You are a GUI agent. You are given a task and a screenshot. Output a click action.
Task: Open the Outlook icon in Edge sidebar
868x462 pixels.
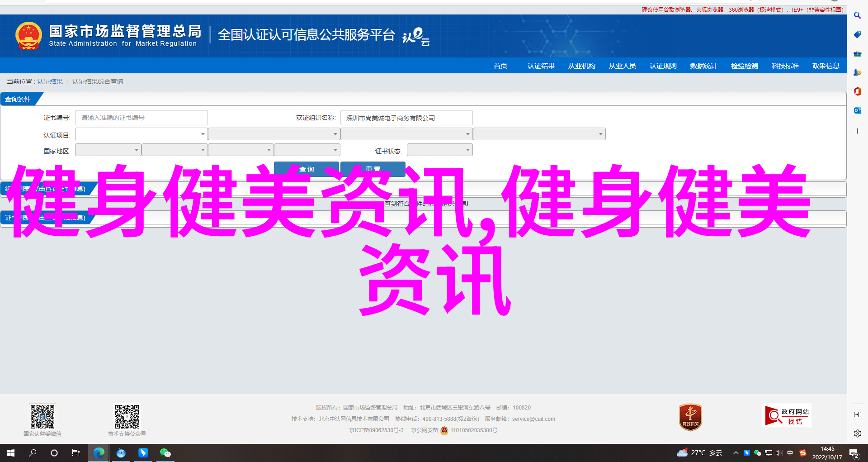pyautogui.click(x=857, y=110)
